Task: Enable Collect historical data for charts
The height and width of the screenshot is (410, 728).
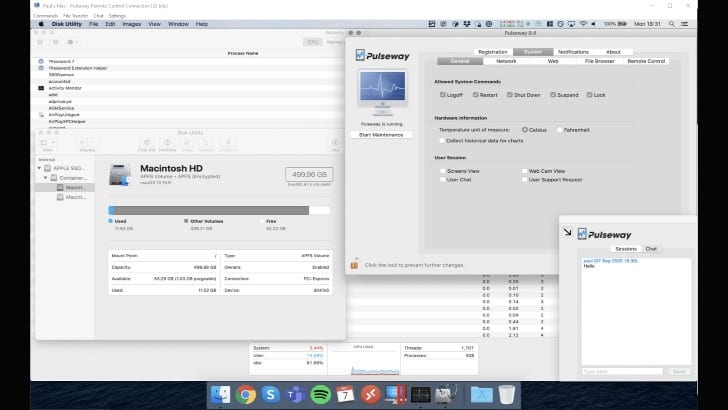Action: (x=442, y=140)
